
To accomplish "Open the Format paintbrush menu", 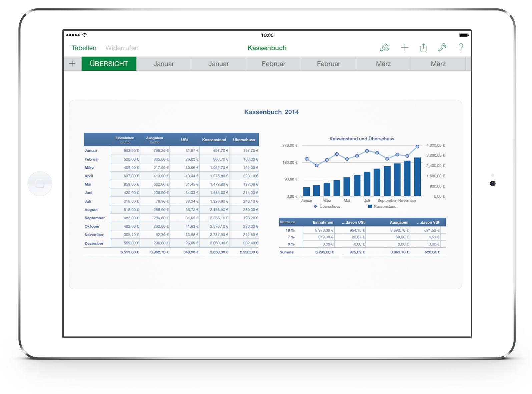I will point(384,48).
